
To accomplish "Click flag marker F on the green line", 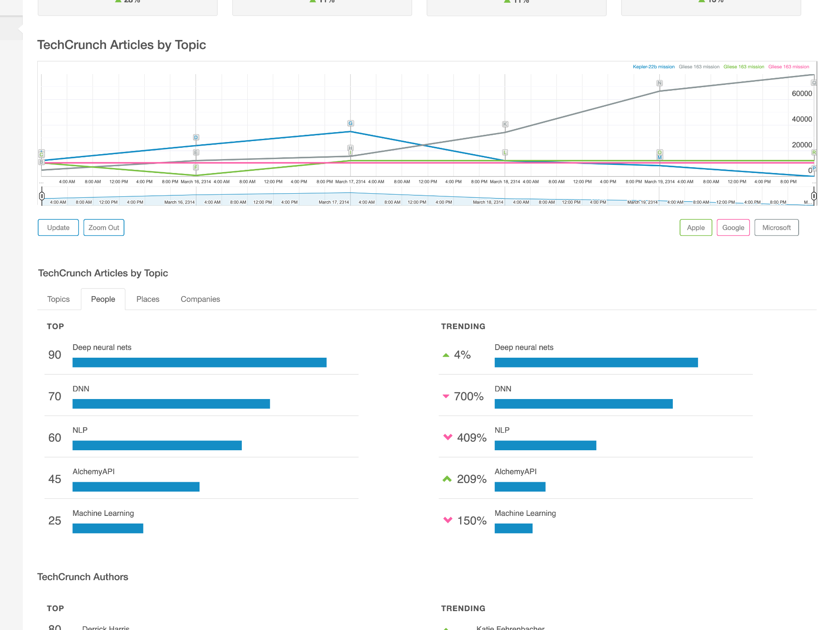I will click(196, 167).
